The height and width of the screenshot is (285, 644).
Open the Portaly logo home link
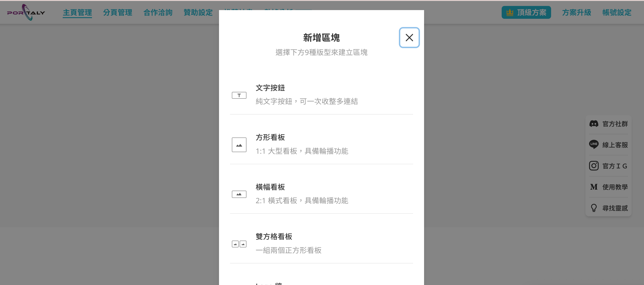(26, 12)
